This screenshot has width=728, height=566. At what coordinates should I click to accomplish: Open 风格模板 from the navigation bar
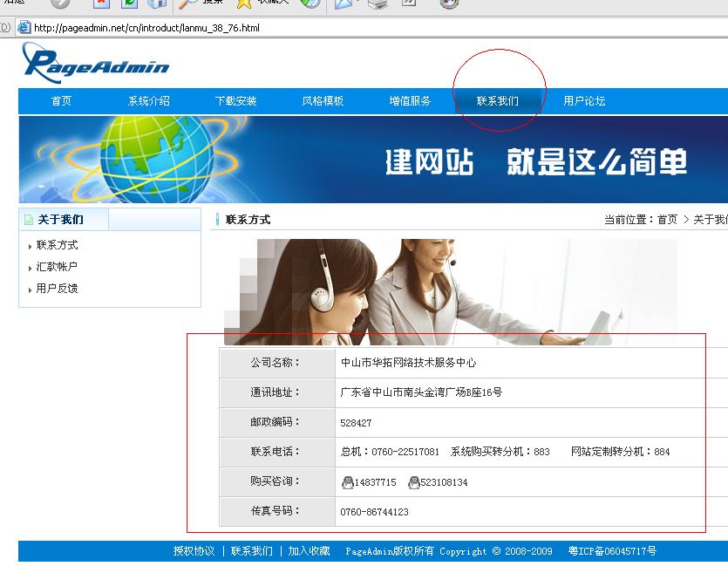323,101
